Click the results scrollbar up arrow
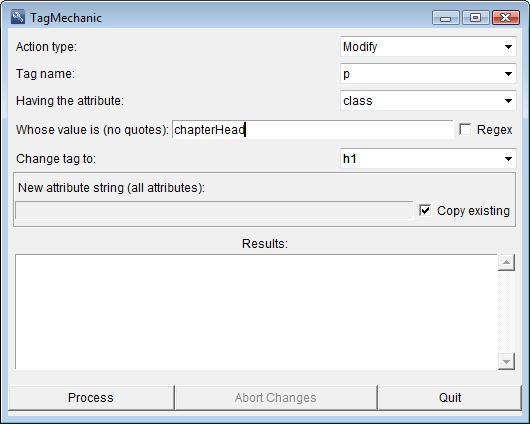This screenshot has width=530, height=424. tap(506, 262)
